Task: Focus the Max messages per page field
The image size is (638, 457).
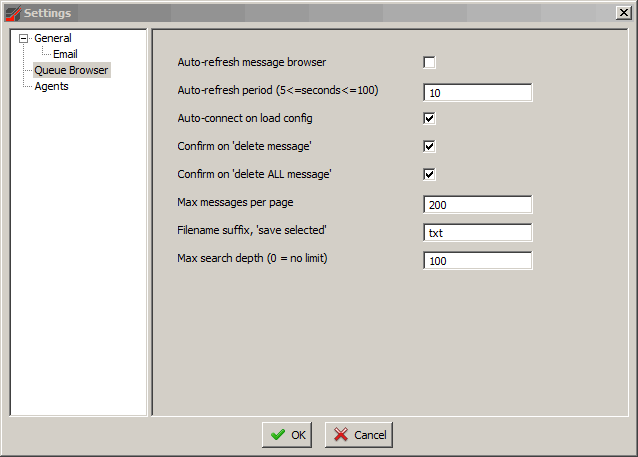Action: [477, 205]
